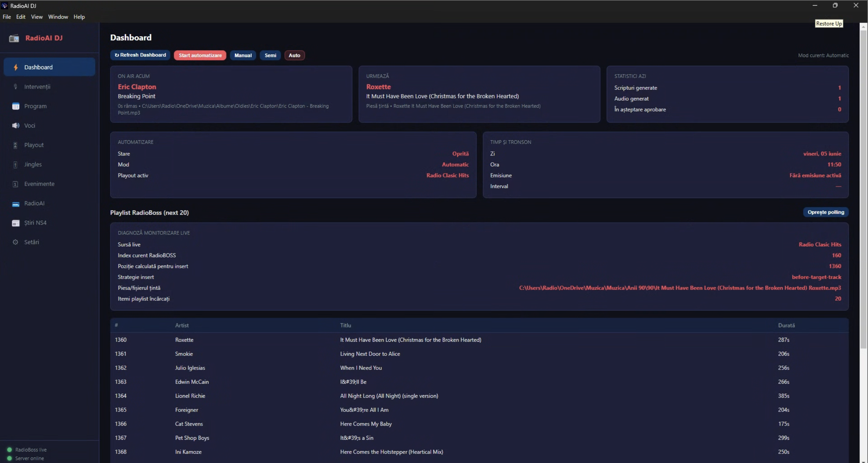The height and width of the screenshot is (463, 868).
Task: Click the Evenimente icon in the sidebar
Action: click(15, 184)
